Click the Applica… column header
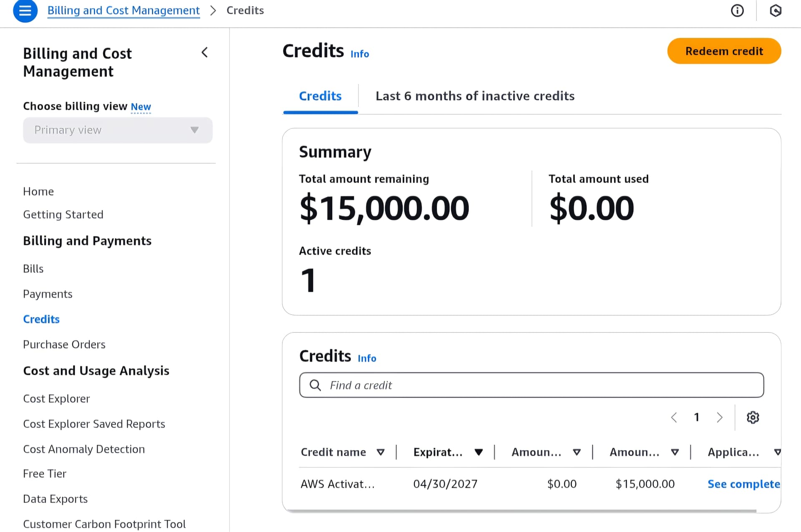The image size is (801, 532). point(733,452)
